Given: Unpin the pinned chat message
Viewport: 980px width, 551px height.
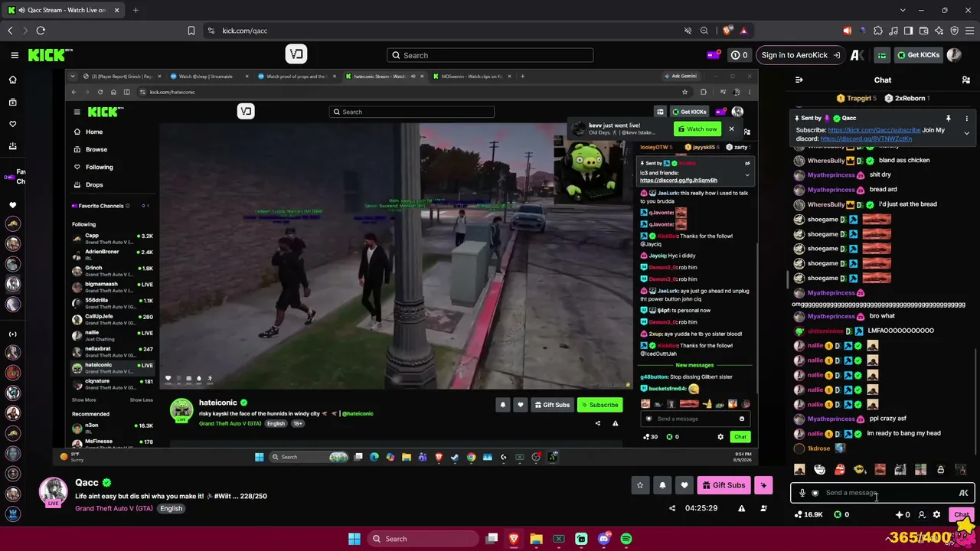Looking at the screenshot, I should click(948, 119).
